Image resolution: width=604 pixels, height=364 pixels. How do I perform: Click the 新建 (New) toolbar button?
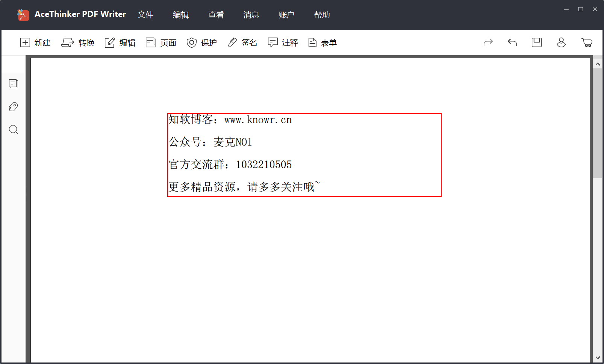pyautogui.click(x=35, y=42)
